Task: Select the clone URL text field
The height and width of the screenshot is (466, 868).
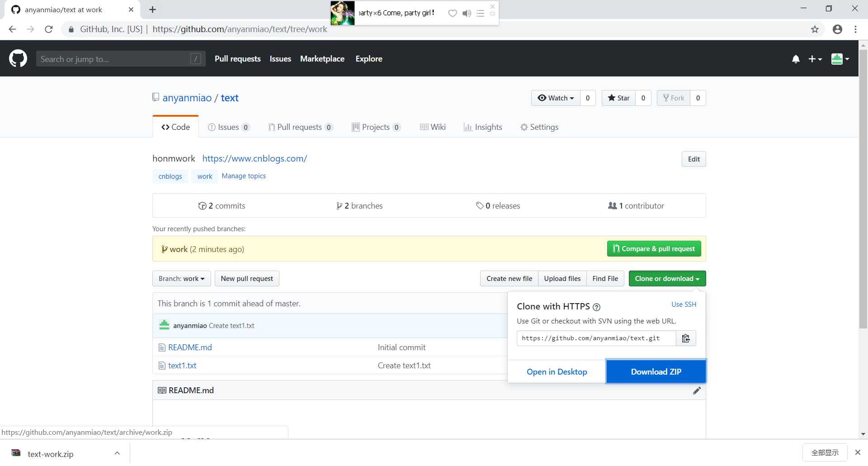Action: tap(596, 338)
